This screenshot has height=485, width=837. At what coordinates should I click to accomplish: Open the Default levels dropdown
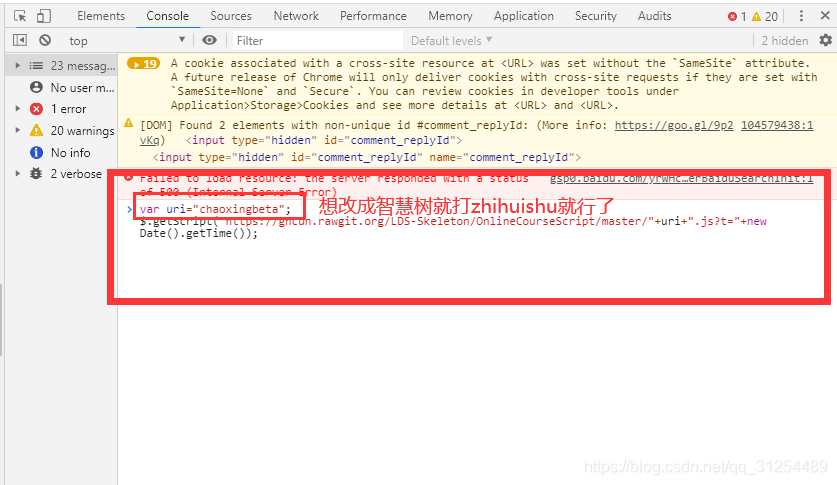tap(452, 41)
